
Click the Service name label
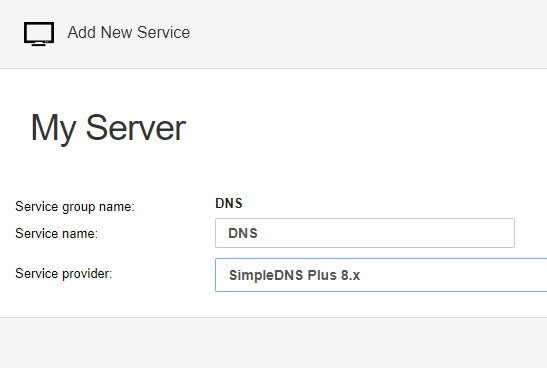pos(57,233)
